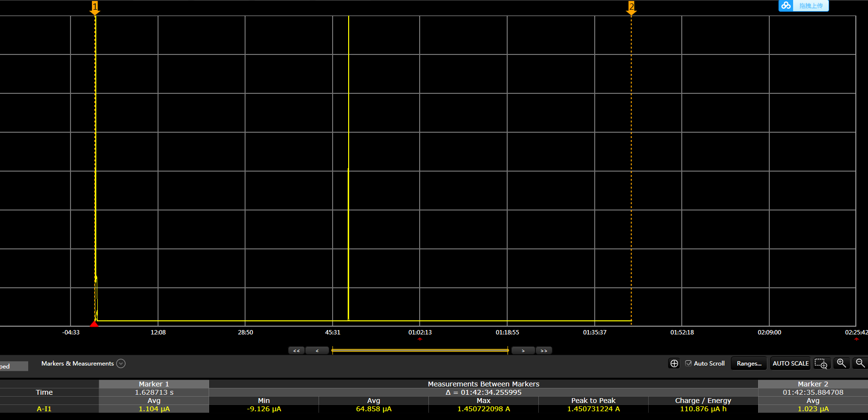Click the red trigger triangle at graph bottom
Image resolution: width=868 pixels, height=420 pixels.
pos(94,324)
